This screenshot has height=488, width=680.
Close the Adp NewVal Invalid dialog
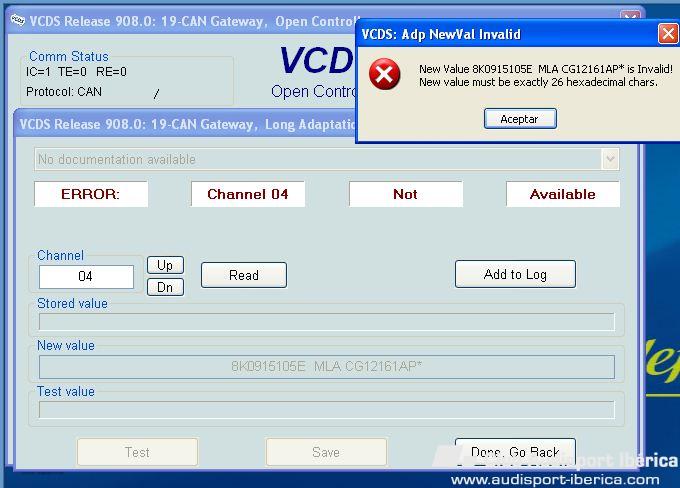point(668,34)
